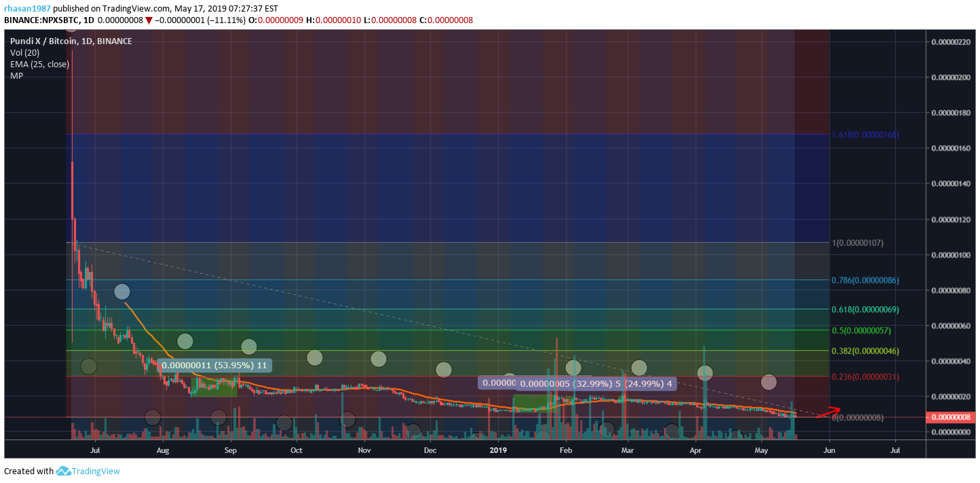Select the 0.236(0.00000031) Fibonacci level label

click(865, 376)
